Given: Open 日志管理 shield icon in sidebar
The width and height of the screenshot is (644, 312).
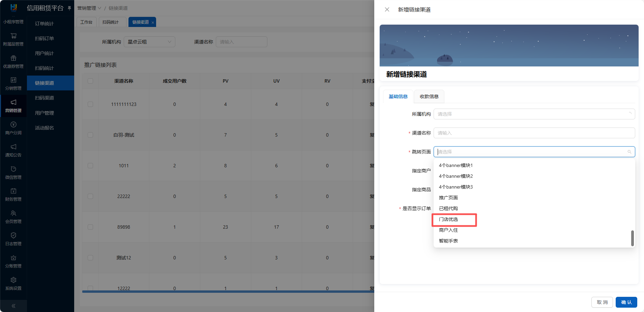Looking at the screenshot, I should coord(13,236).
